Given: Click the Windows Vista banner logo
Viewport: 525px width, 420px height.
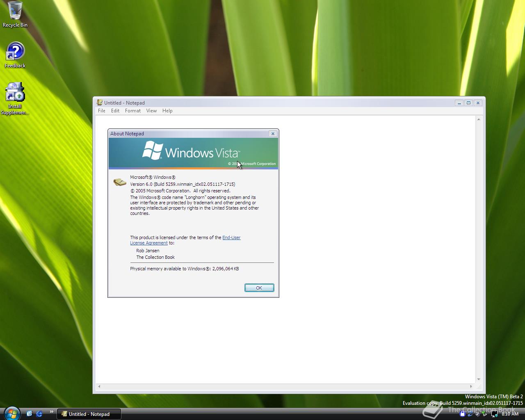Looking at the screenshot, I should 191,151.
